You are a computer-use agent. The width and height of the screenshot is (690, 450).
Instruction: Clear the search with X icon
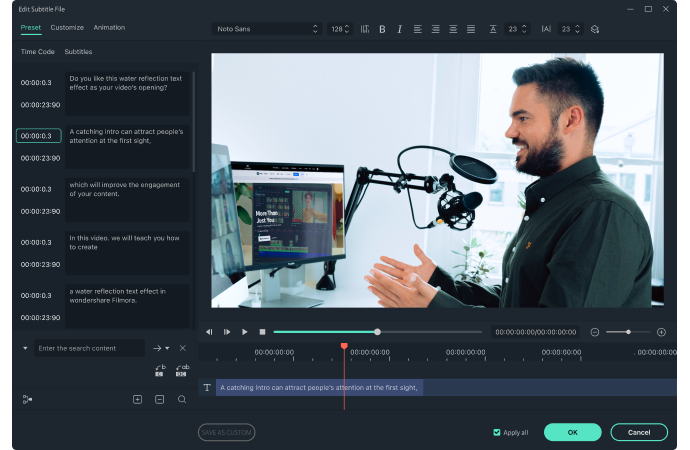point(183,348)
